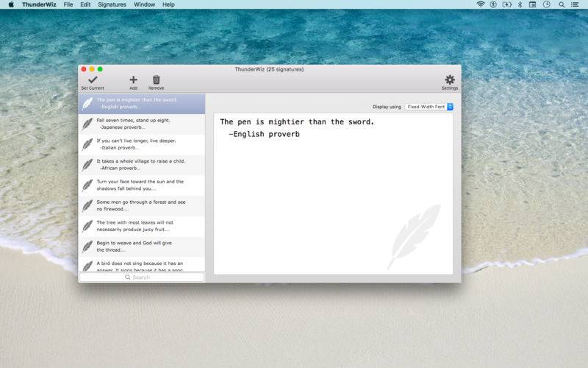The image size is (588, 368).
Task: Expand the Fixed-Width Font dropdown
Action: pyautogui.click(x=429, y=107)
